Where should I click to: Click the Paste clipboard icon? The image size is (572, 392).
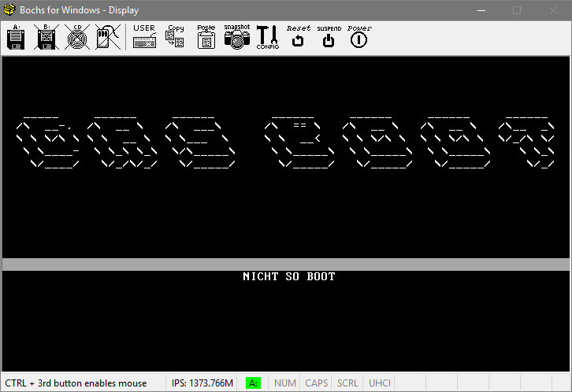206,37
